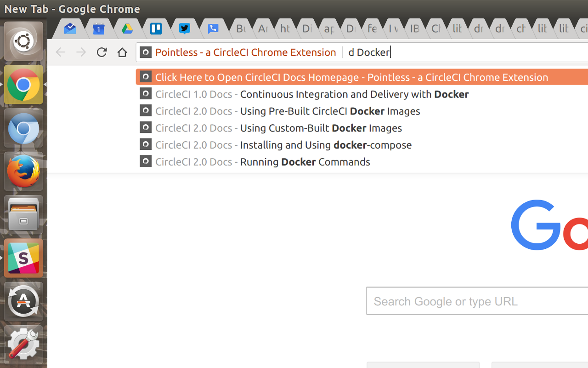
Task: Switch to the tab labeled "Bu"
Action: [x=241, y=29]
